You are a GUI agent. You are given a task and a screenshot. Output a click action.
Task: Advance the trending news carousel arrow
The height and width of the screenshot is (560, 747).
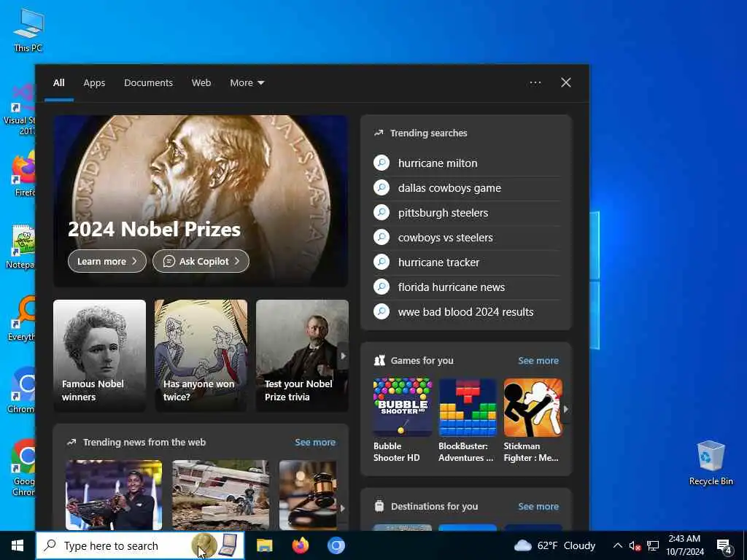point(343,508)
